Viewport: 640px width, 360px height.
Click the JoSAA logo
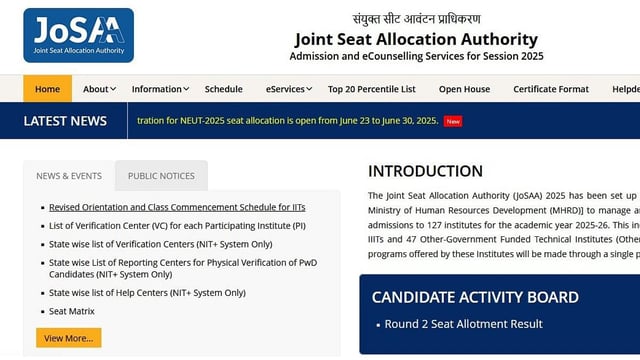pyautogui.click(x=78, y=36)
